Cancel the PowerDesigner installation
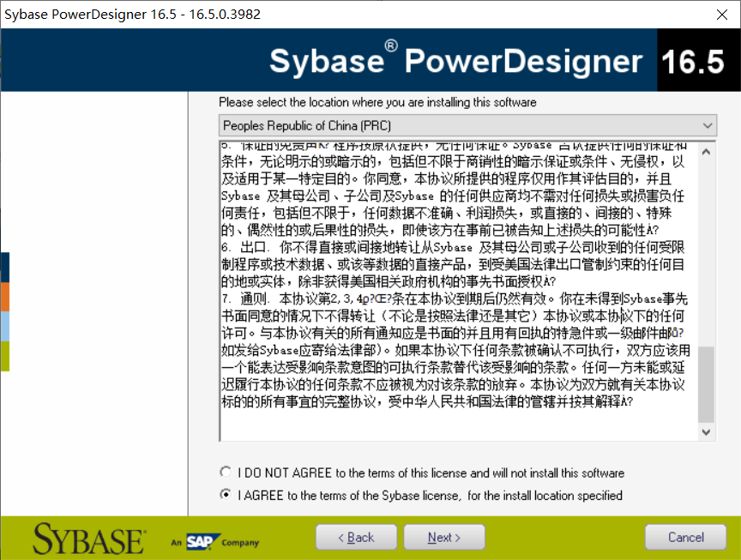Image resolution: width=741 pixels, height=560 pixels. [686, 538]
